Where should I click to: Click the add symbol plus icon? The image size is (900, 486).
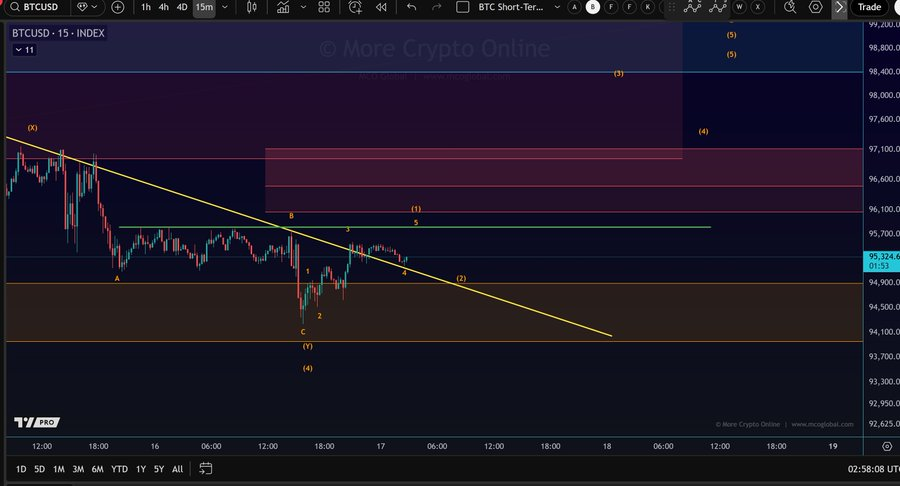(118, 7)
